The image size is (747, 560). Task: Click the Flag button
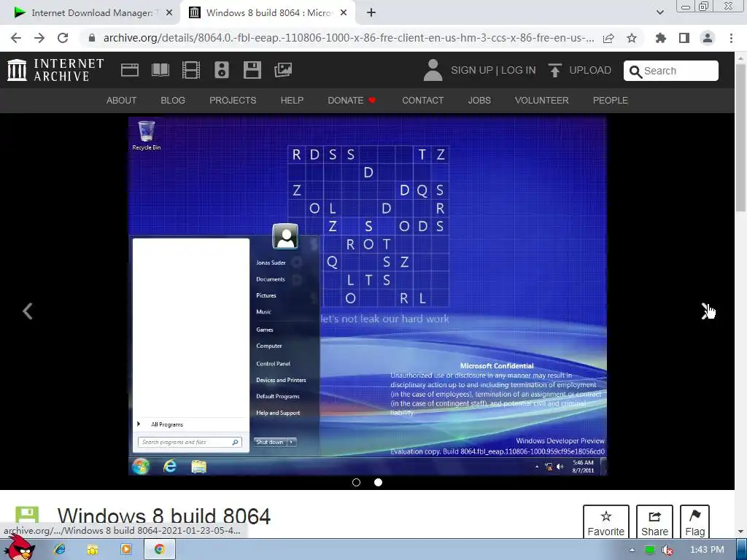pyautogui.click(x=694, y=522)
